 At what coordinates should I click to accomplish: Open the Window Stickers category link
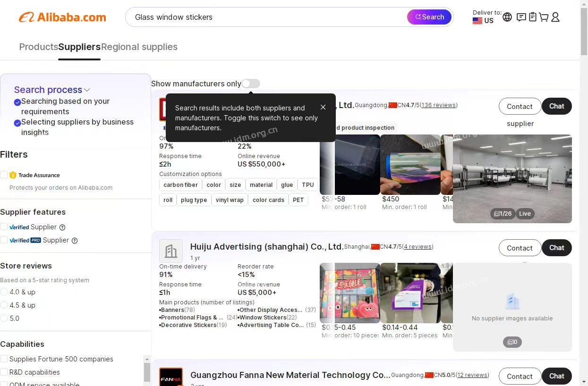[x=263, y=318]
